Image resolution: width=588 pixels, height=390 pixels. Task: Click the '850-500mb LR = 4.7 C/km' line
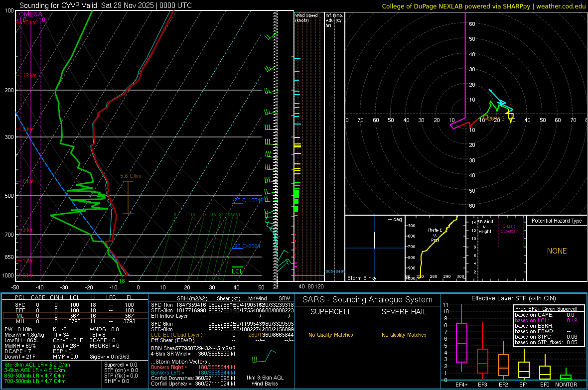pyautogui.click(x=35, y=376)
